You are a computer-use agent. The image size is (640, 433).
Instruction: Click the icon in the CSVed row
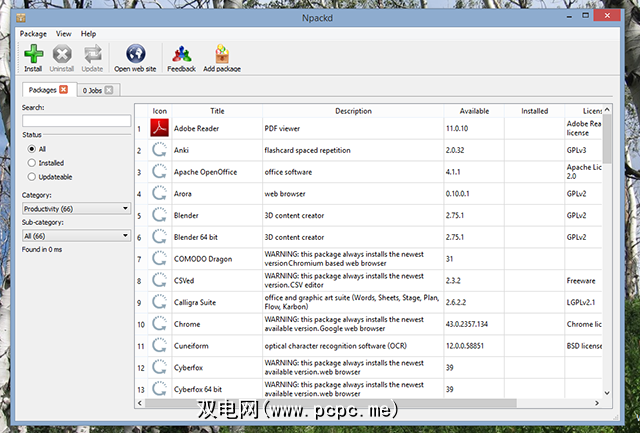159,280
